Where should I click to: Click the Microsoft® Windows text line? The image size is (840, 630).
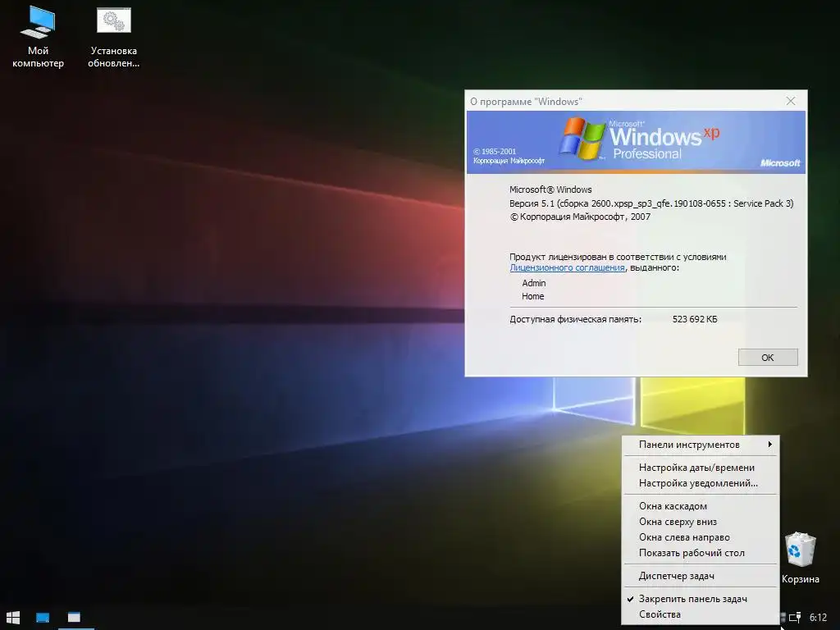point(550,189)
